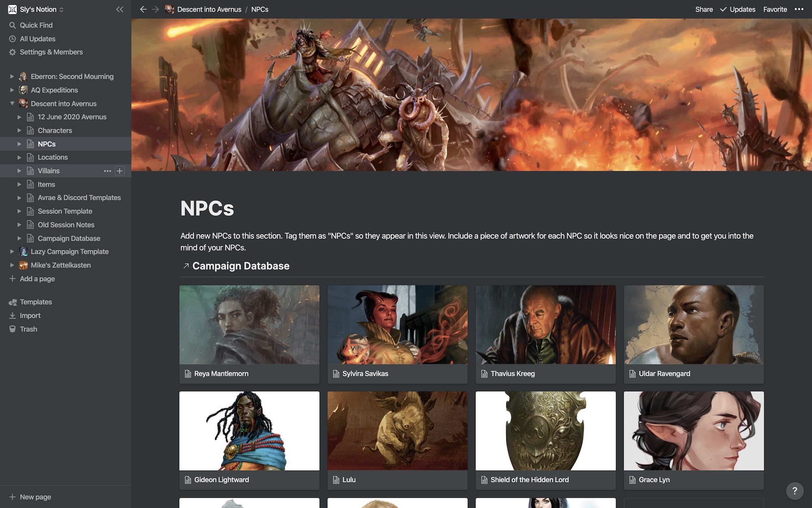Click the Trash icon in sidebar
The image size is (812, 508).
12,329
